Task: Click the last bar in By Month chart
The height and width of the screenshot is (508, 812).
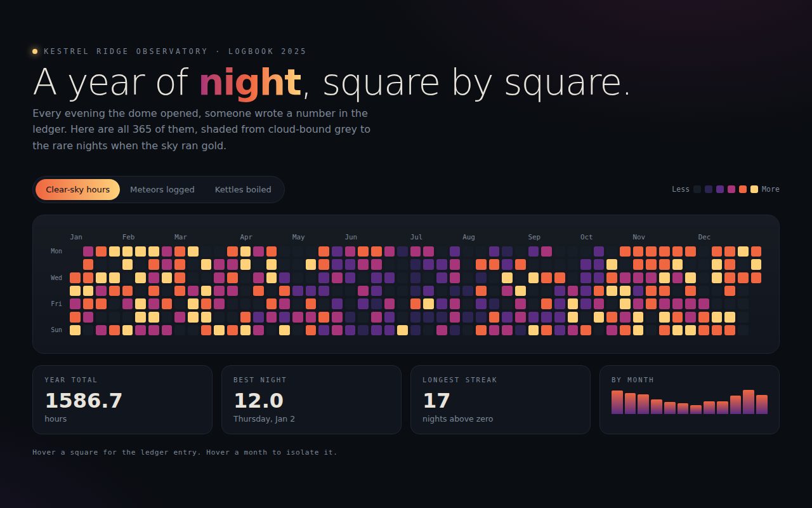Action: [762, 404]
